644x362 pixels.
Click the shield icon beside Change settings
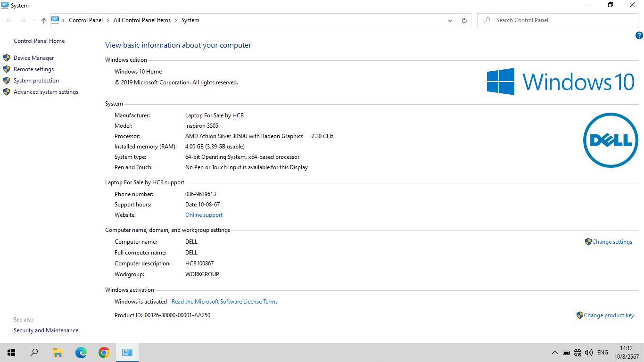click(x=588, y=241)
